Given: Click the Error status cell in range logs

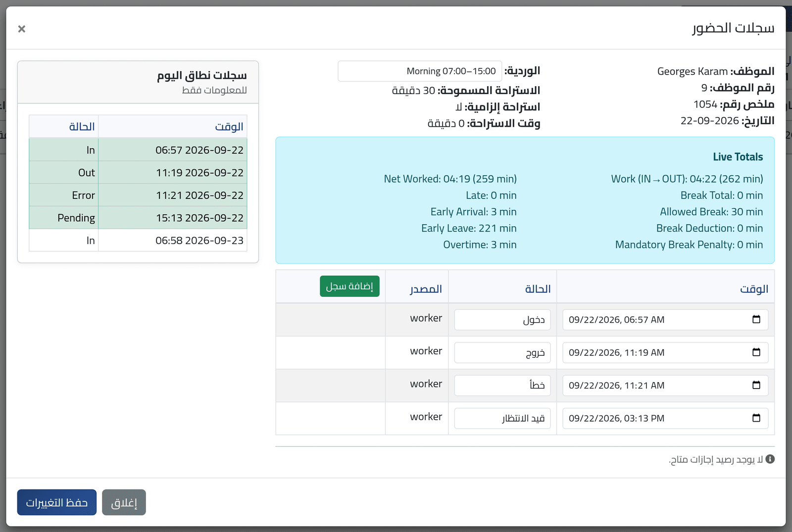Looking at the screenshot, I should (64, 195).
